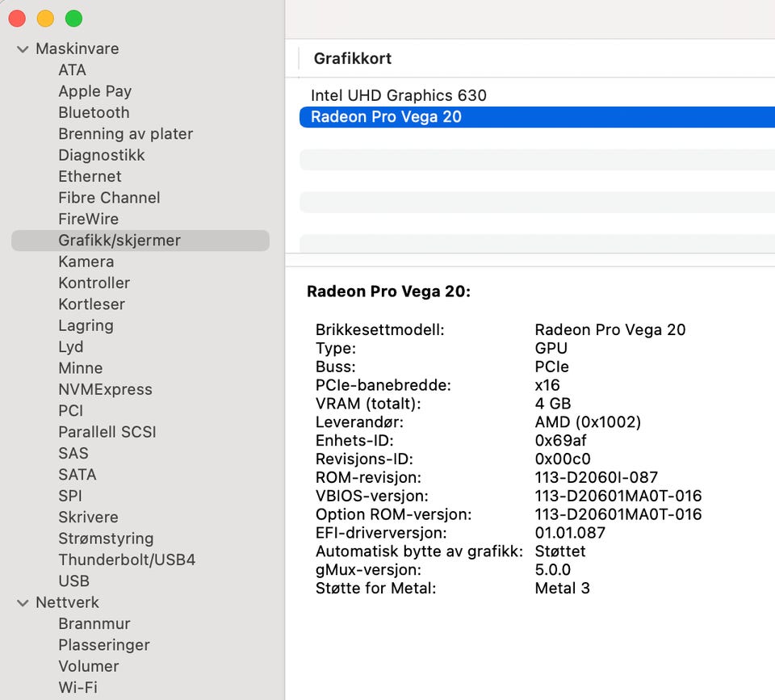
Task: Select Skrivere in the sidebar
Action: [x=89, y=517]
